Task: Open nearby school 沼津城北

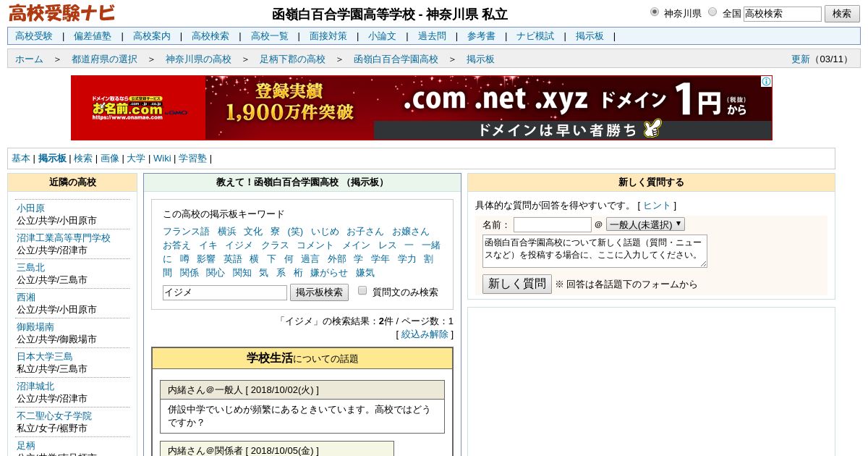Action: tap(35, 387)
